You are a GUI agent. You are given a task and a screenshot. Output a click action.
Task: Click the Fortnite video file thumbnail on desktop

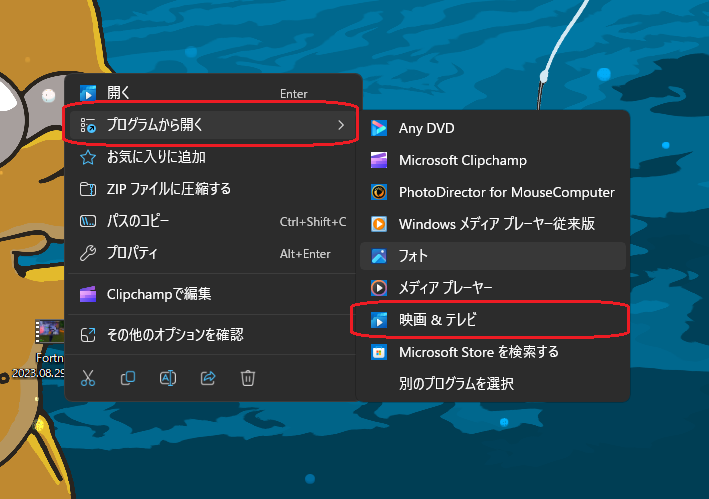(50, 331)
